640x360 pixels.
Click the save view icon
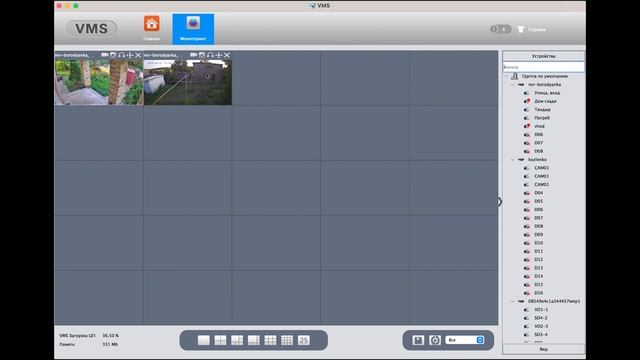[x=418, y=340]
